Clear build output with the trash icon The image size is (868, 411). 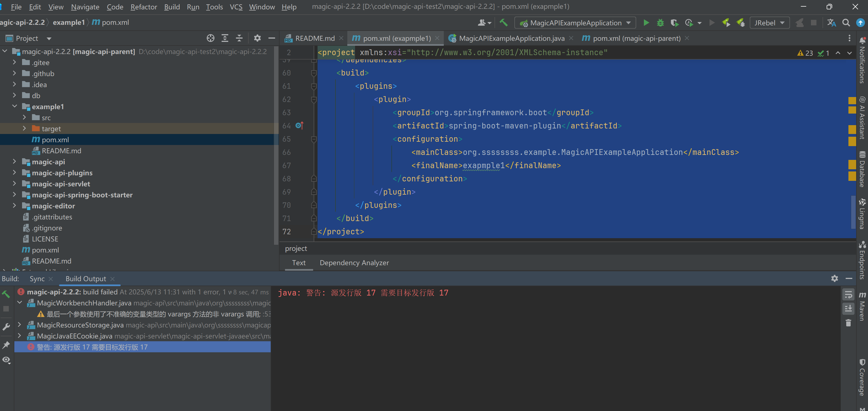pyautogui.click(x=848, y=323)
